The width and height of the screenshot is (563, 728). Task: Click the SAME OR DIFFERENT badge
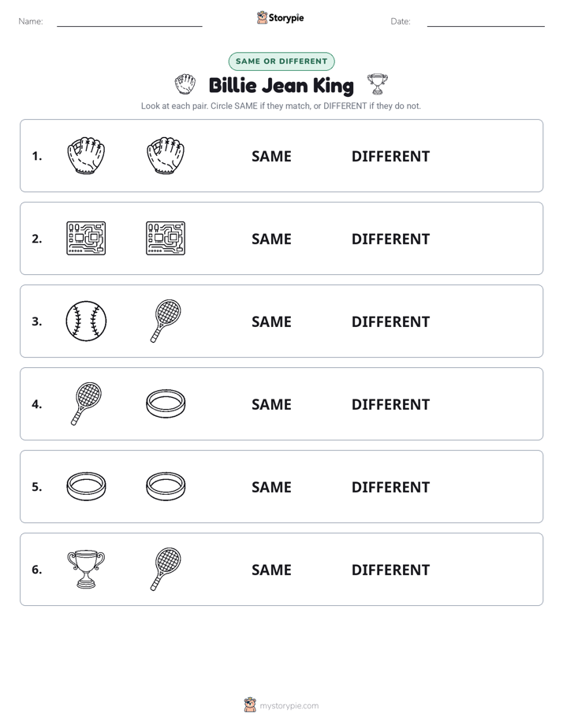[x=281, y=61]
